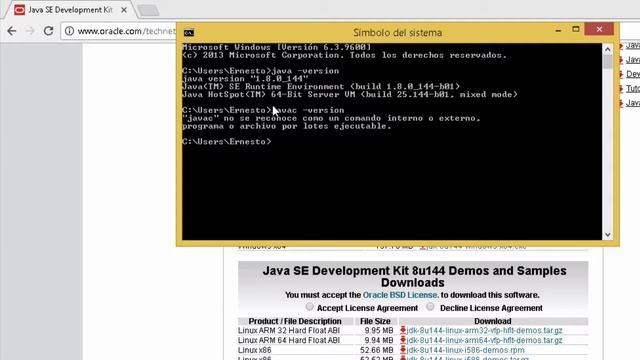This screenshot has width=640, height=360.
Task: Click the Product / File Description header
Action: pyautogui.click(x=295, y=321)
